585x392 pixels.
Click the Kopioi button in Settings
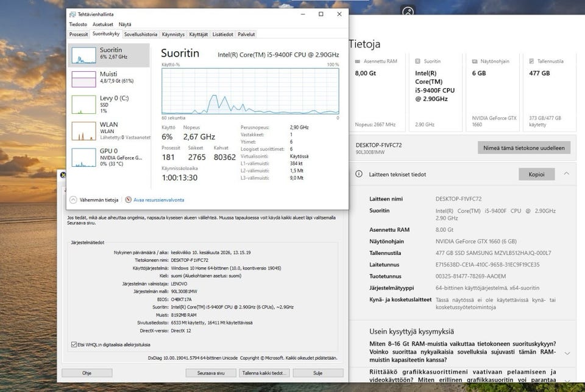click(x=536, y=174)
